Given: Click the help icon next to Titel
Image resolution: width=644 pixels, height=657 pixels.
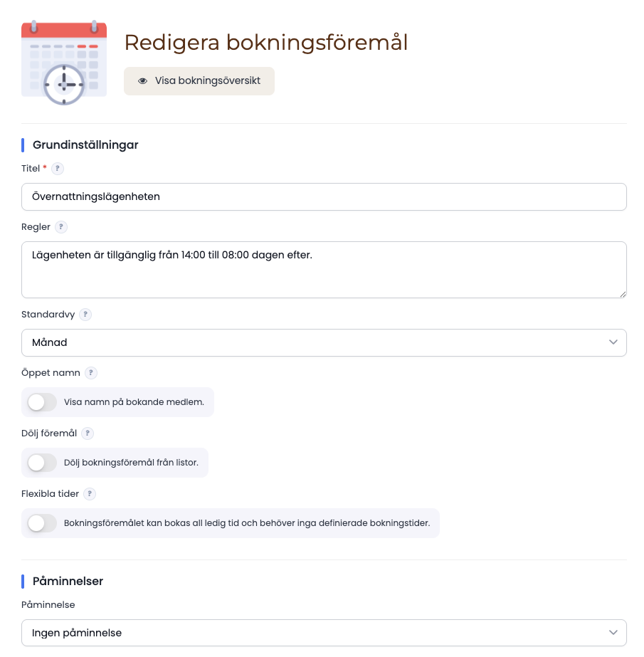Looking at the screenshot, I should 58,169.
